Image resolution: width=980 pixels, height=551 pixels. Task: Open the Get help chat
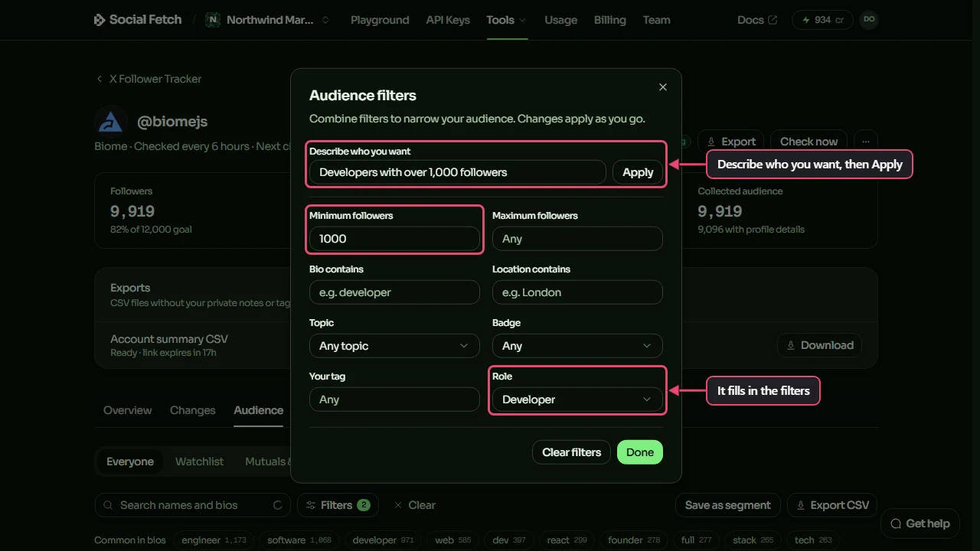pyautogui.click(x=920, y=523)
